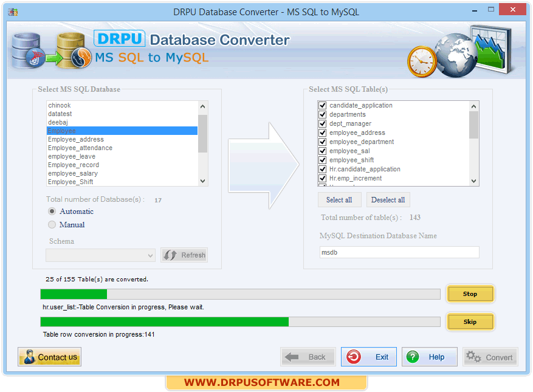Viewport: 533px width, 392px height.
Task: Click the database conversion logo in the header
Action: point(51,50)
